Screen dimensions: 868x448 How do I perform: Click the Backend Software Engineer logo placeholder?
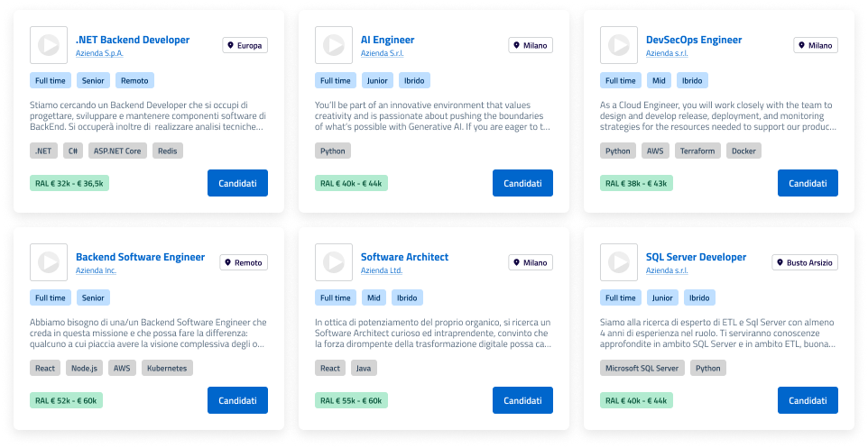(x=49, y=262)
